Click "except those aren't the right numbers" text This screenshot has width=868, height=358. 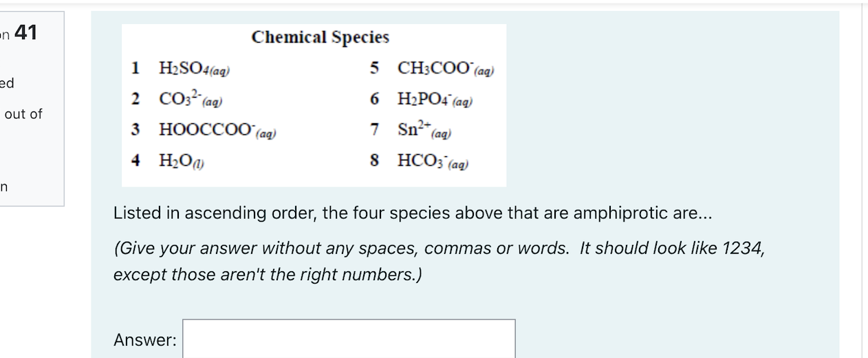[268, 275]
